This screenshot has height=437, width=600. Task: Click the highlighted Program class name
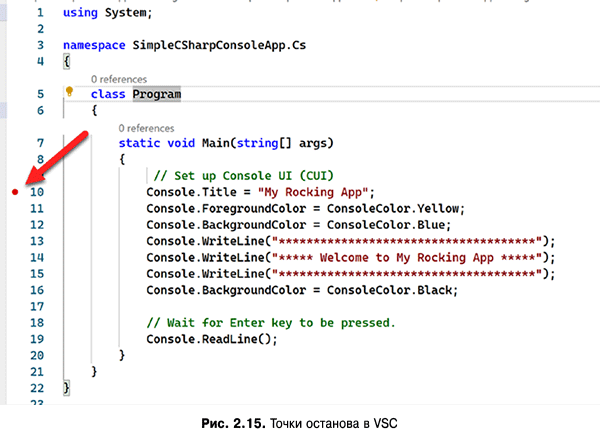point(158,94)
